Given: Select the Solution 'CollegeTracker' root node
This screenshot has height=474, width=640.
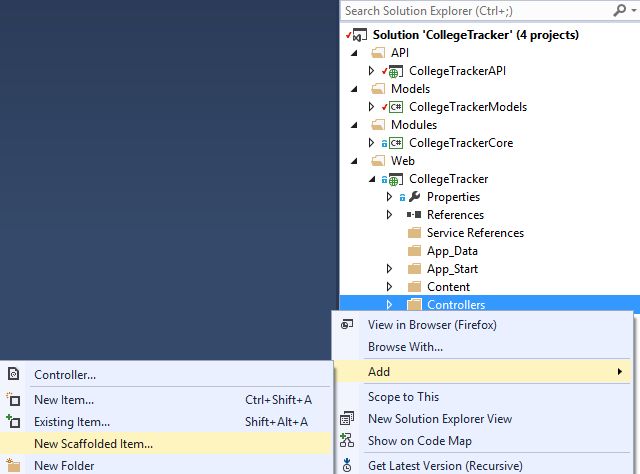Looking at the screenshot, I should pos(476,35).
